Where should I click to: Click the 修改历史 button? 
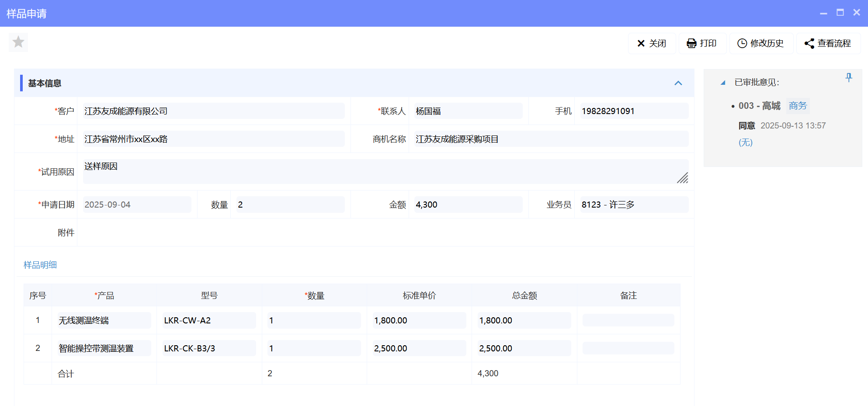pyautogui.click(x=761, y=43)
